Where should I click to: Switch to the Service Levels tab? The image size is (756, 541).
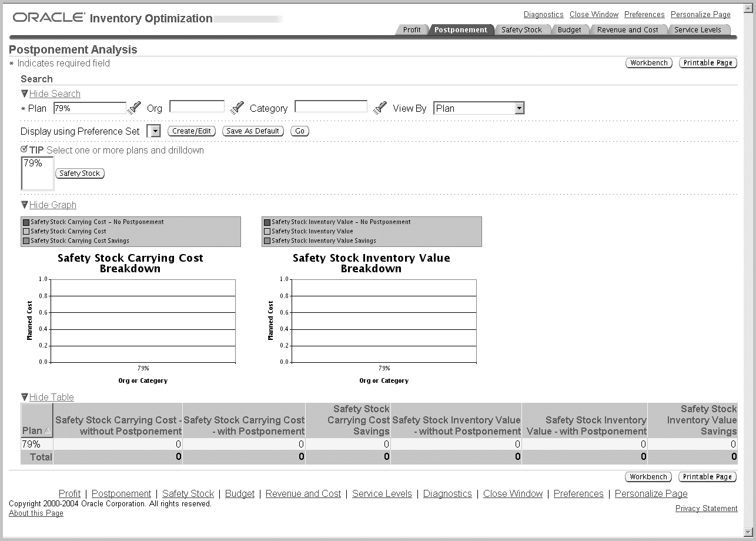pyautogui.click(x=697, y=30)
